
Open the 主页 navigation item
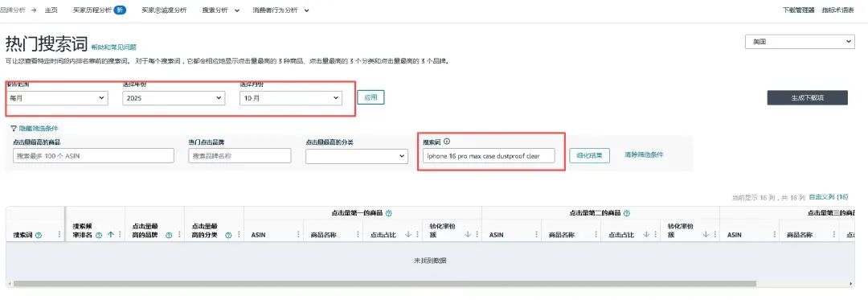click(51, 10)
